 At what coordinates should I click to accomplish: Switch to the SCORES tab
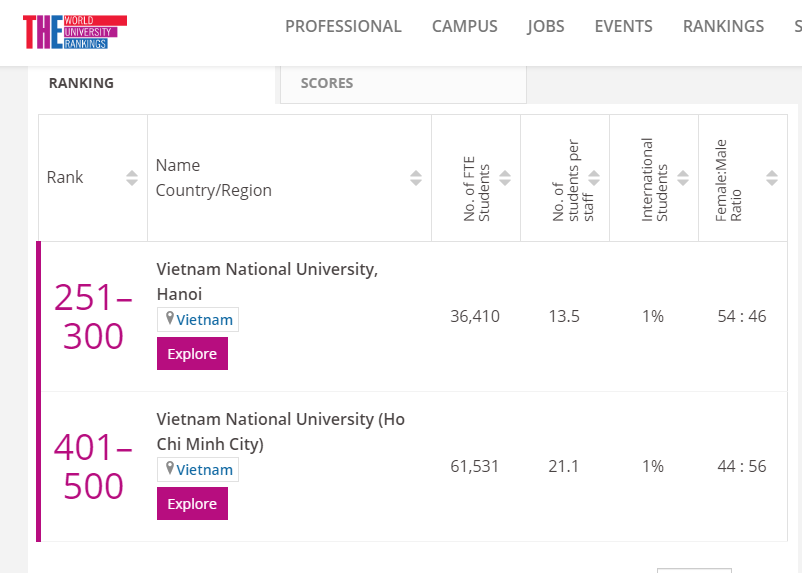point(327,83)
